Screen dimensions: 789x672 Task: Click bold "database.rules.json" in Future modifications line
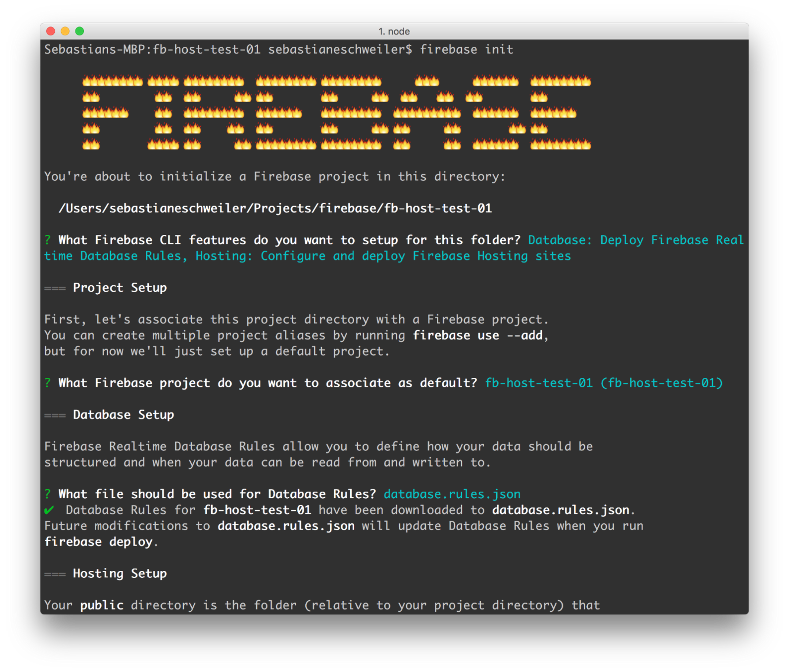[x=286, y=526]
